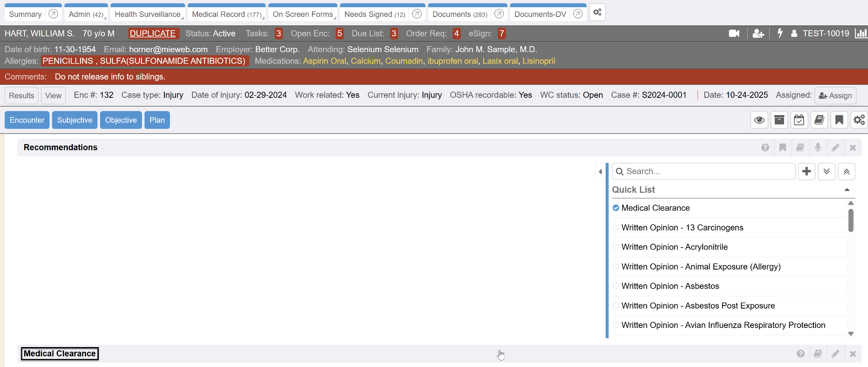Click the add user icon in header
868x367 pixels.
pyautogui.click(x=758, y=33)
